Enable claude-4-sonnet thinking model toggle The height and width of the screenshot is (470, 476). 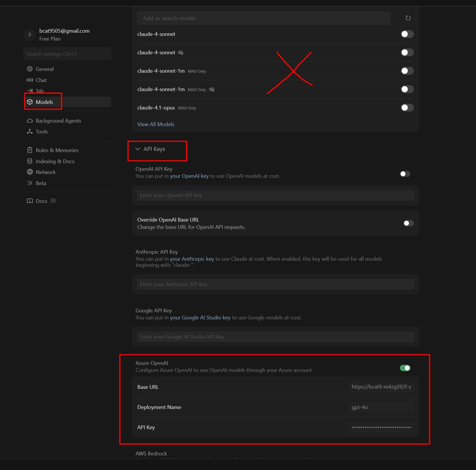point(407,53)
